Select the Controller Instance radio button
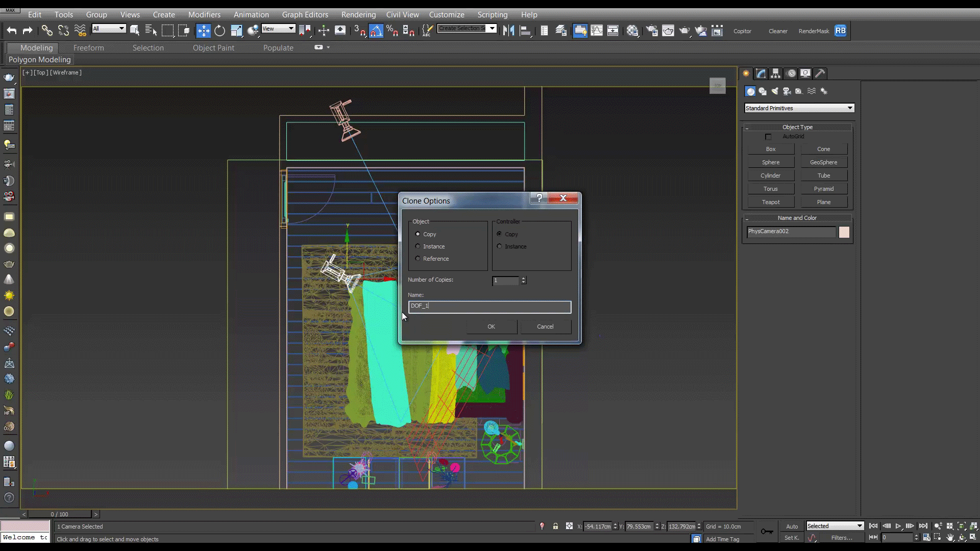The image size is (980, 551). 499,246
